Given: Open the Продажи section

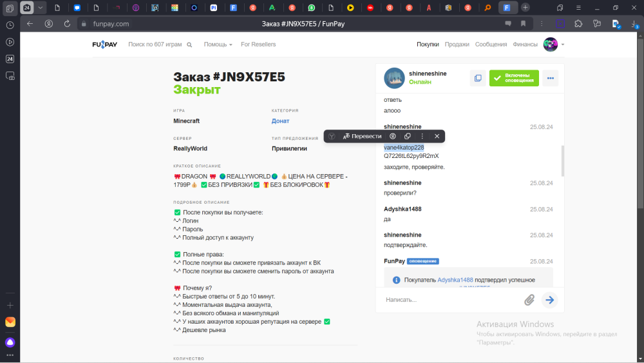Looking at the screenshot, I should click(457, 44).
